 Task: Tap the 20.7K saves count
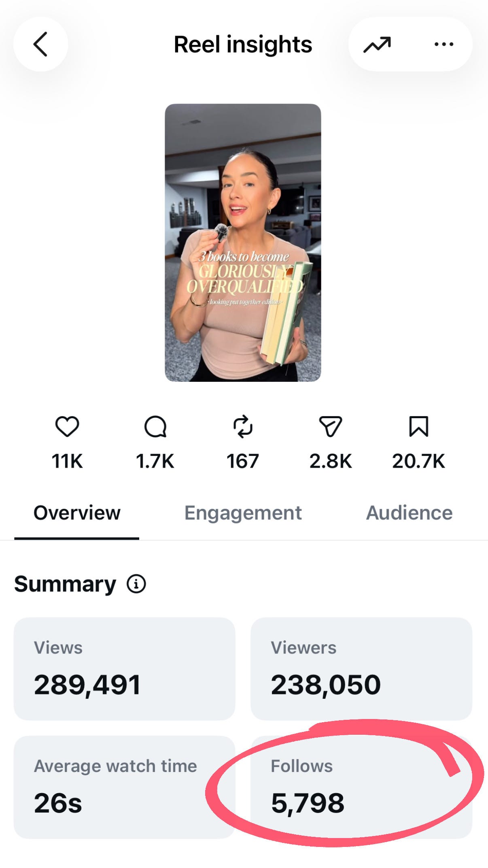click(418, 461)
